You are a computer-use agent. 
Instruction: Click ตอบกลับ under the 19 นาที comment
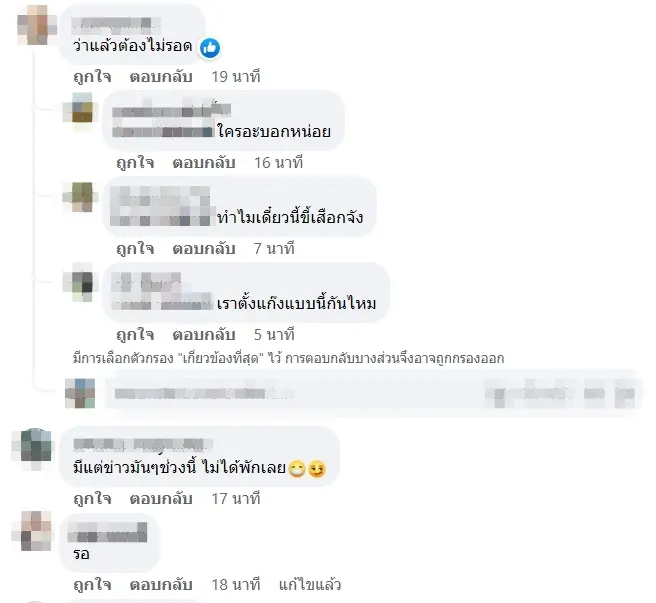pos(161,77)
